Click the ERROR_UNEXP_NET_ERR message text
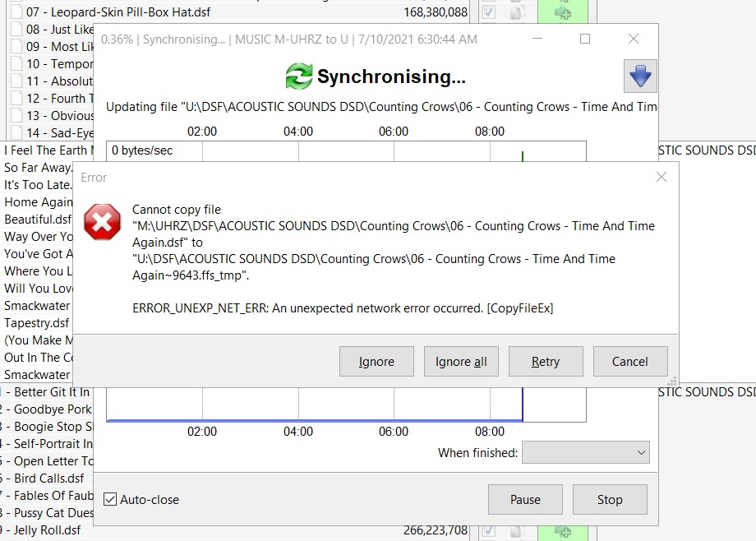Screen dimensions: 756x541 343,307
